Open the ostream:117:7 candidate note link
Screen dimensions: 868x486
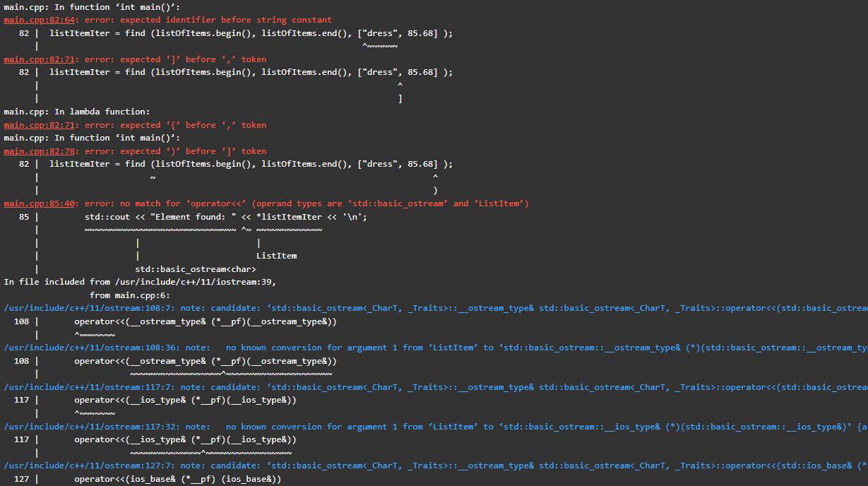click(x=85, y=386)
